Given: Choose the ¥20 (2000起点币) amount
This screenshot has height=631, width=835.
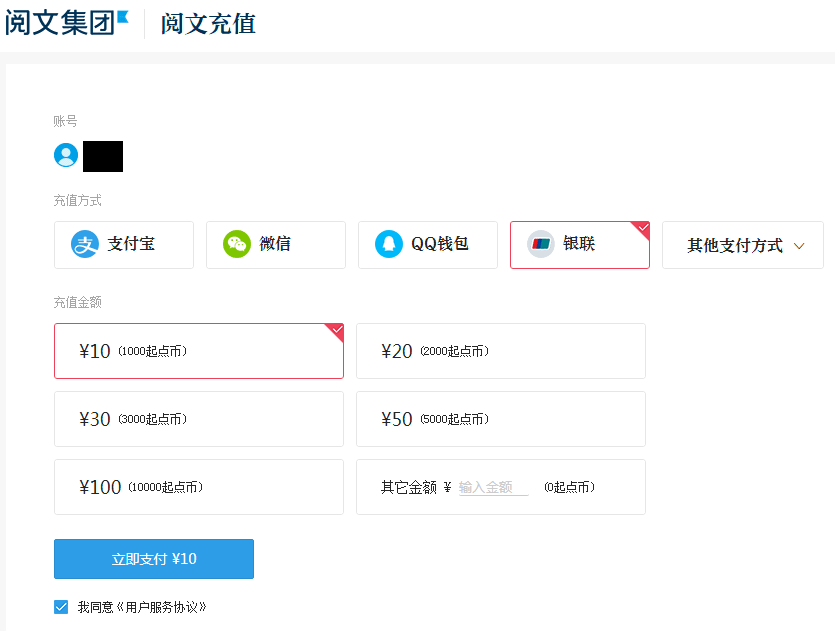Looking at the screenshot, I should (x=501, y=351).
